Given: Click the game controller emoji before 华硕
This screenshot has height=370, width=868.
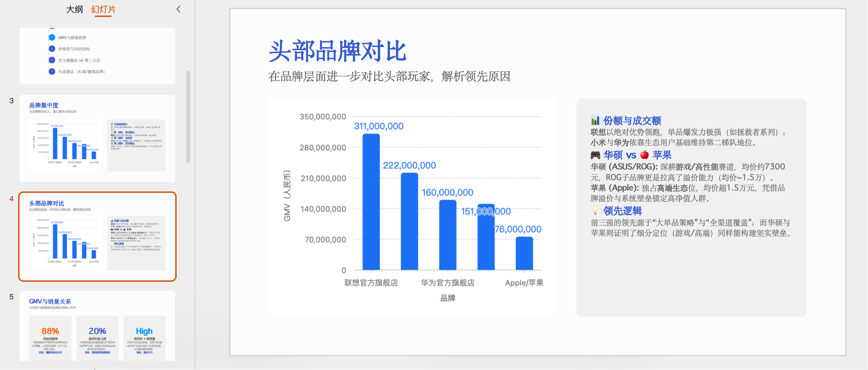Looking at the screenshot, I should tap(595, 155).
